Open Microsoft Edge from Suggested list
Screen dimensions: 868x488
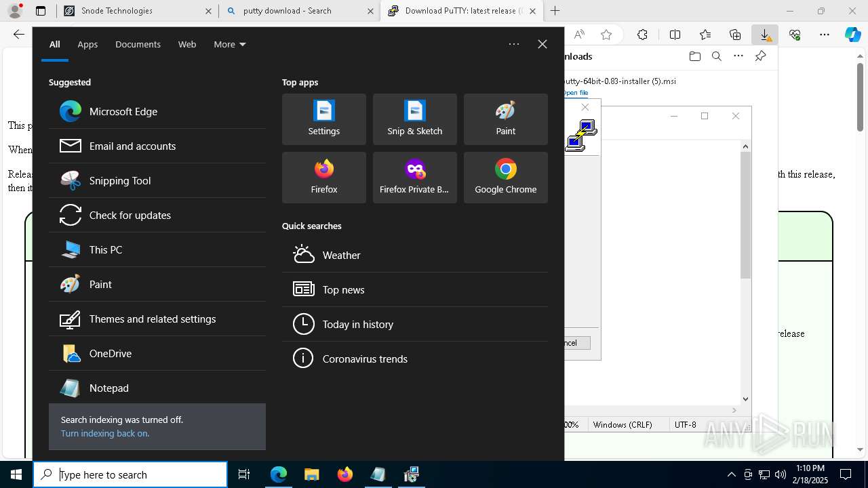coord(157,111)
